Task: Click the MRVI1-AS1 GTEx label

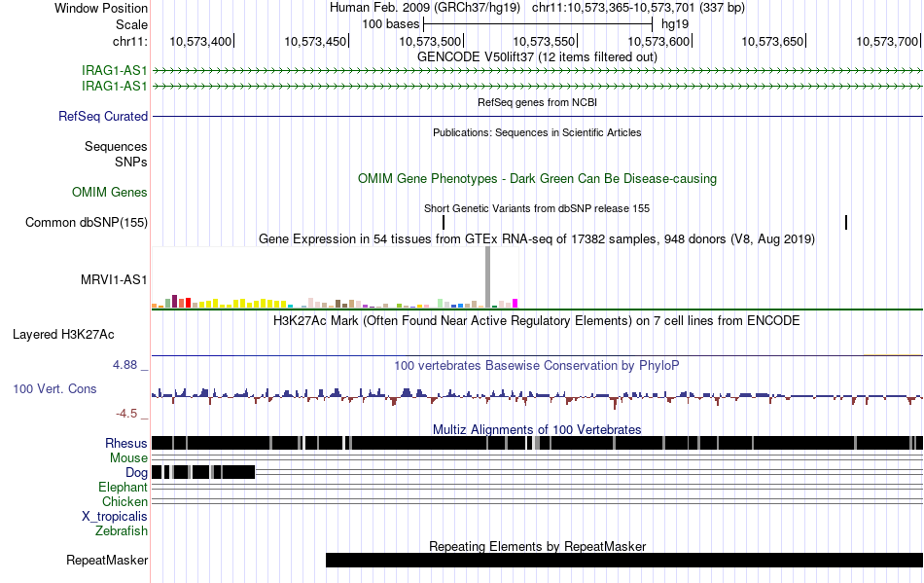Action: click(x=114, y=279)
